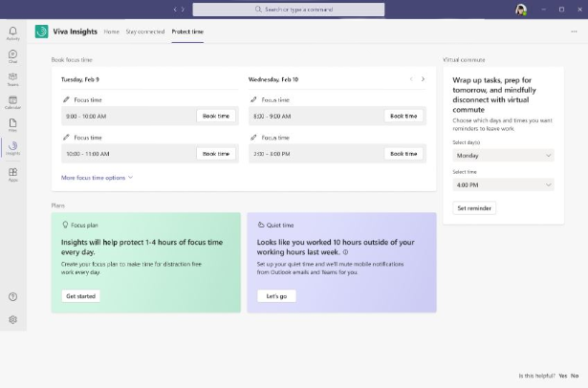
Task: Click info icon next to working hours
Action: coord(345,252)
